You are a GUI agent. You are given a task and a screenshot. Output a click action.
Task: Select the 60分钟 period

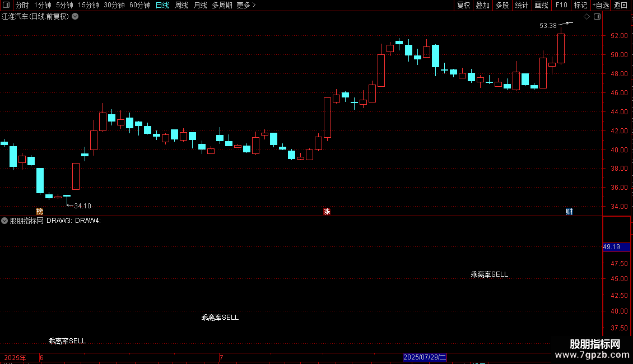tap(139, 5)
